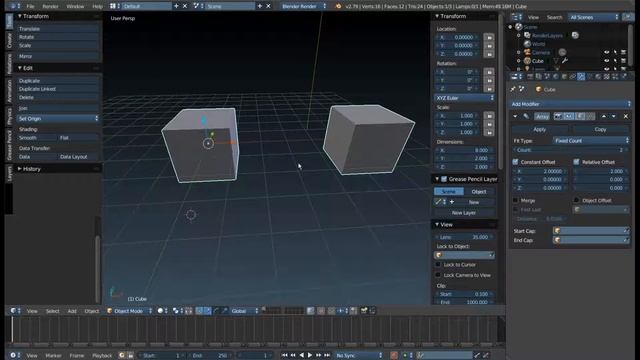Click the Count value slider in Array modifier

tap(570, 150)
